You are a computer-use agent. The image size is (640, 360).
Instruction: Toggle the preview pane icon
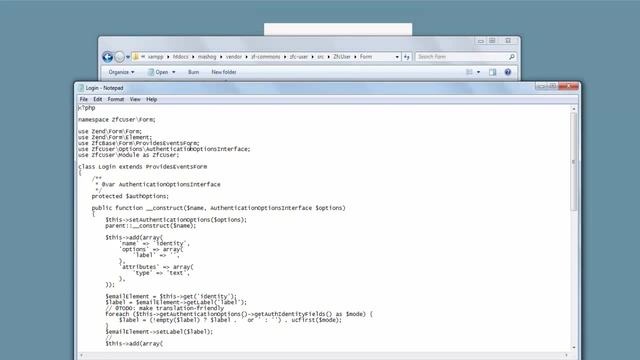point(493,72)
